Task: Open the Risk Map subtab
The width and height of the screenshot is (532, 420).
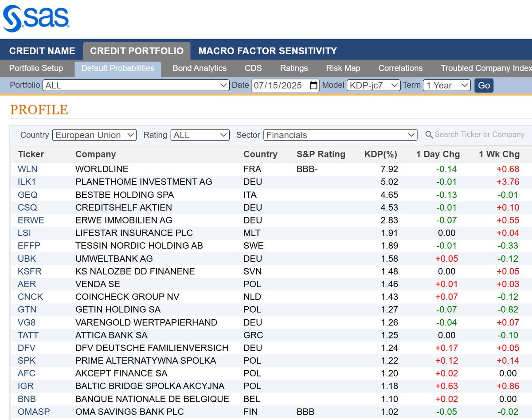Action: [343, 68]
